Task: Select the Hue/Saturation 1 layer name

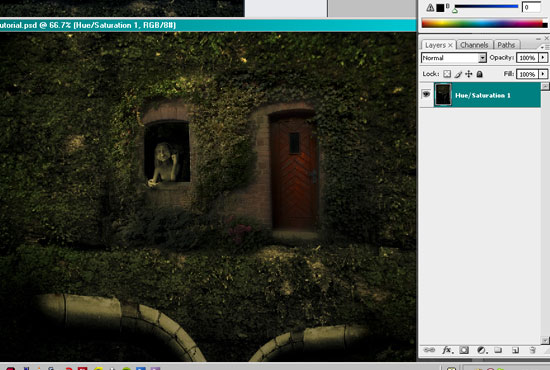Action: coord(483,95)
